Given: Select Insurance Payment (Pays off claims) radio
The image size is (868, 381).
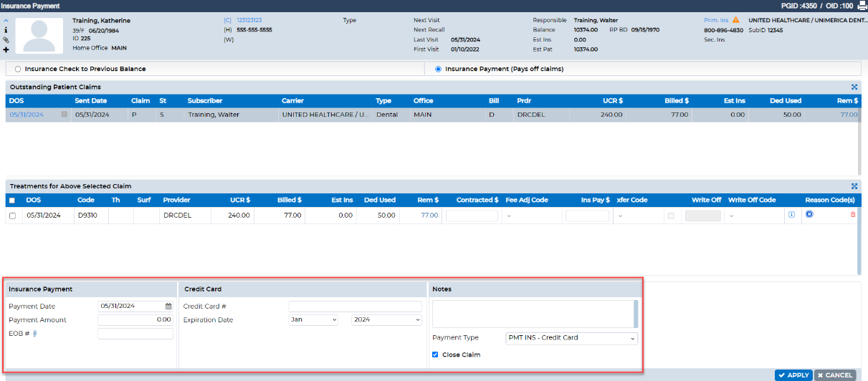Looking at the screenshot, I should 438,69.
